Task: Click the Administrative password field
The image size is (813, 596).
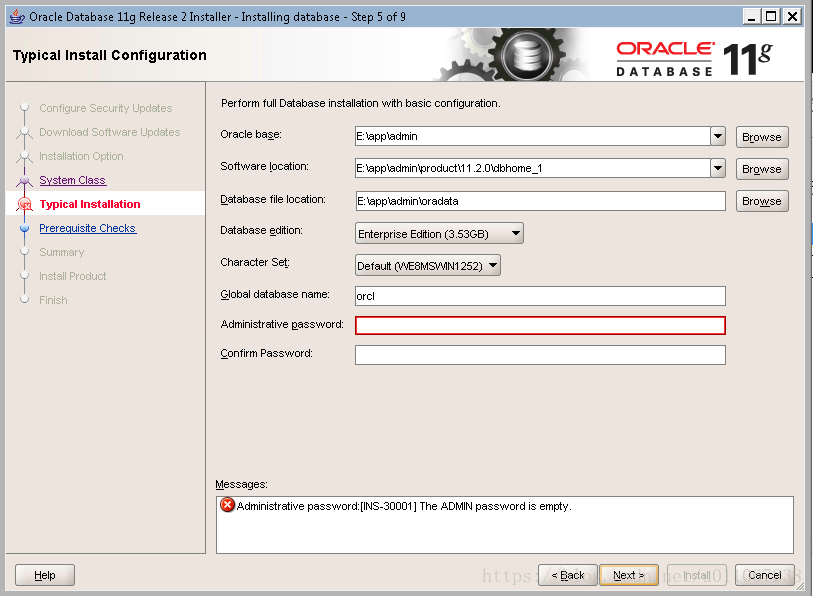Action: pos(540,325)
